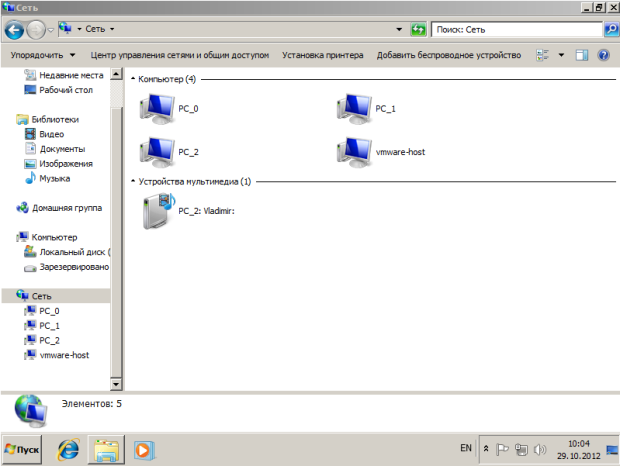Select Зарезервировано drive in the tree
This screenshot has width=620, height=466.
pos(66,267)
